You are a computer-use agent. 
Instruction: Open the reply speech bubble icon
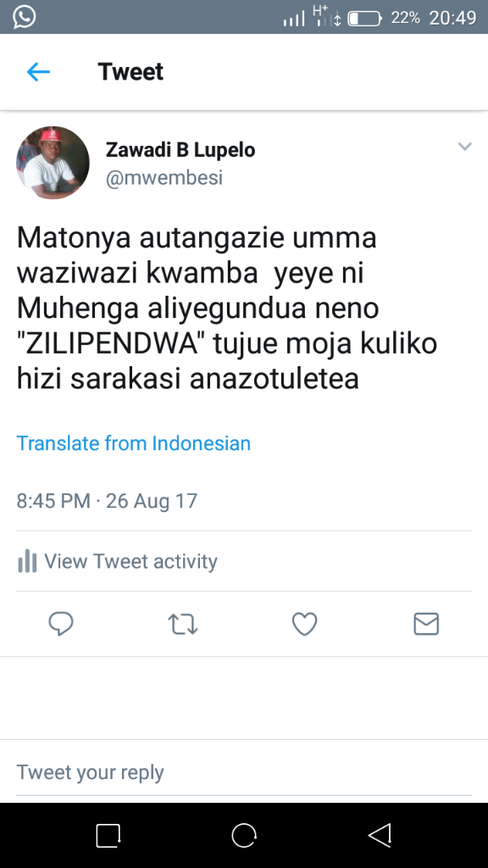click(x=61, y=624)
